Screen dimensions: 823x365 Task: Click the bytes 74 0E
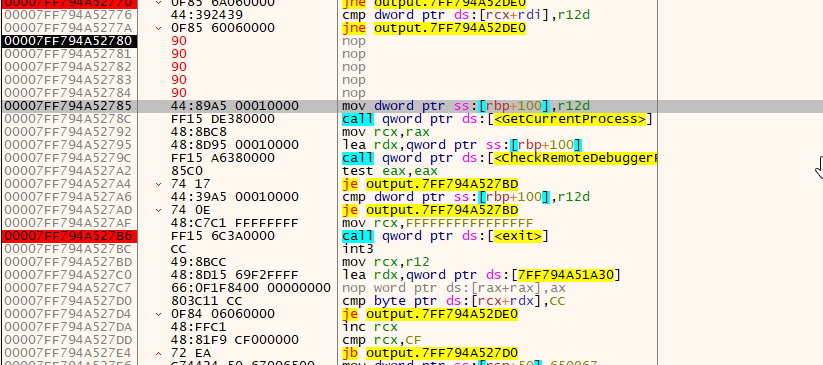tap(191, 210)
